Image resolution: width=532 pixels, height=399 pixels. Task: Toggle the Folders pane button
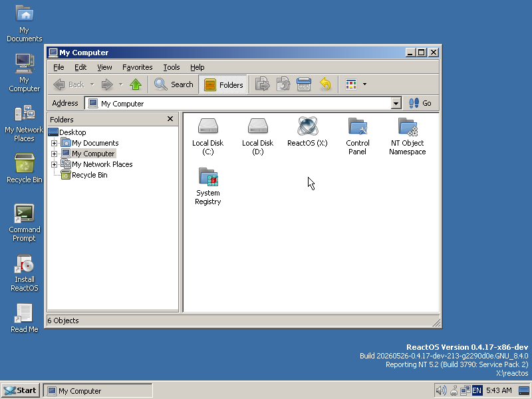223,84
